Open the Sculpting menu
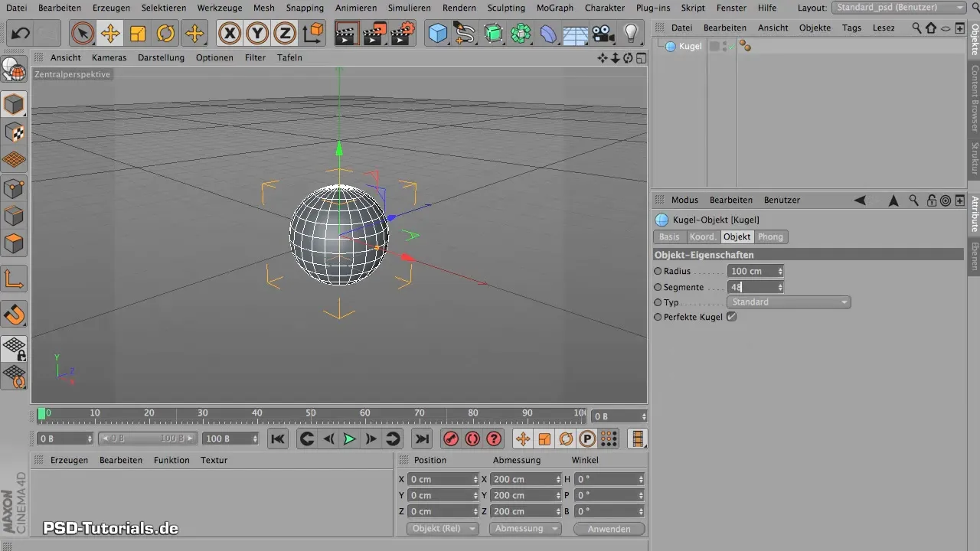Image resolution: width=980 pixels, height=551 pixels. pos(506,8)
